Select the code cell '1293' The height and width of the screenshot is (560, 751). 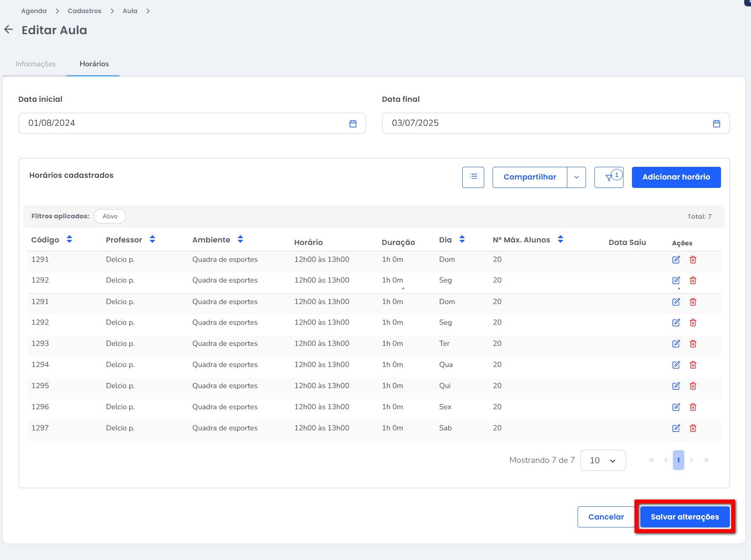point(40,344)
